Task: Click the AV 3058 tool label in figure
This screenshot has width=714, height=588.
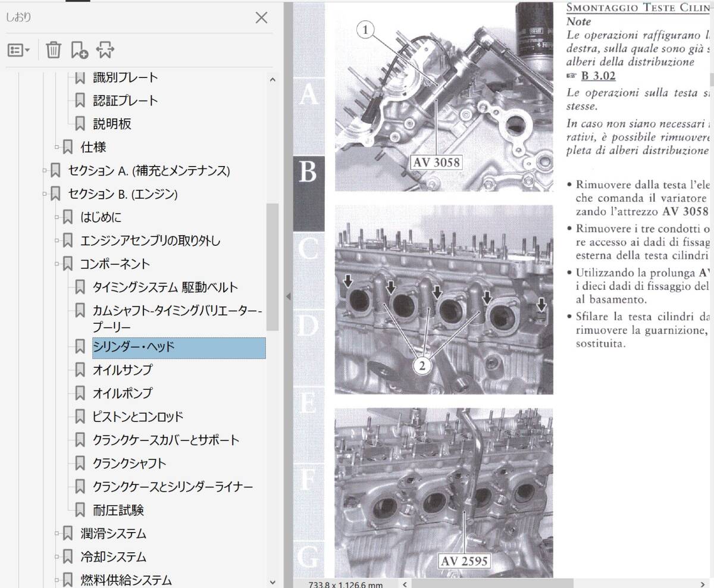Action: 436,161
